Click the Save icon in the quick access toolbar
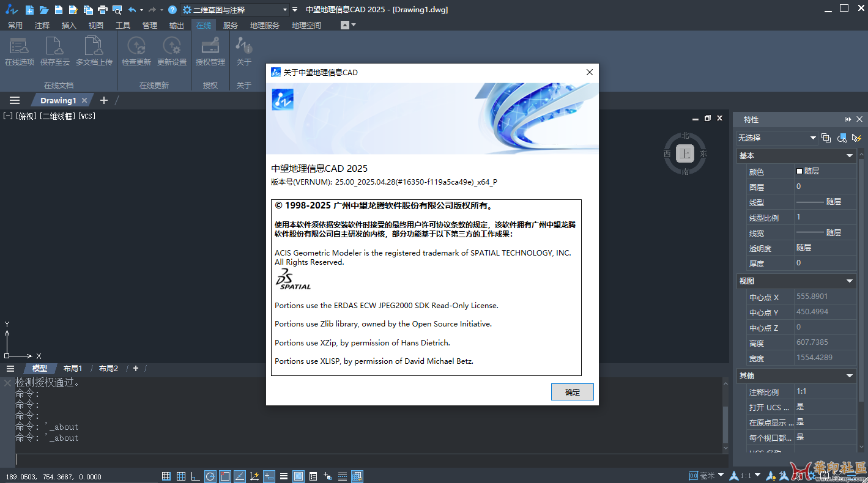 pyautogui.click(x=58, y=10)
